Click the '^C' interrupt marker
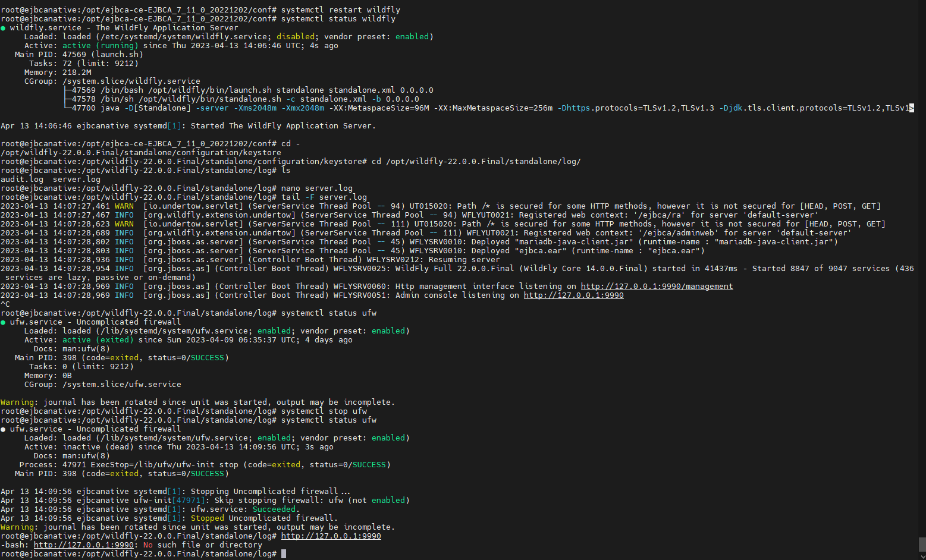Viewport: 926px width, 560px height. coord(5,304)
